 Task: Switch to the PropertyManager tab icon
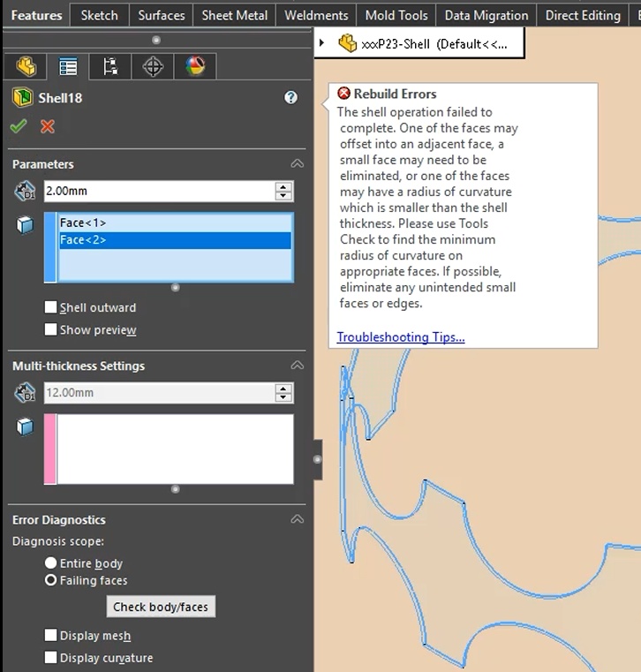(68, 67)
